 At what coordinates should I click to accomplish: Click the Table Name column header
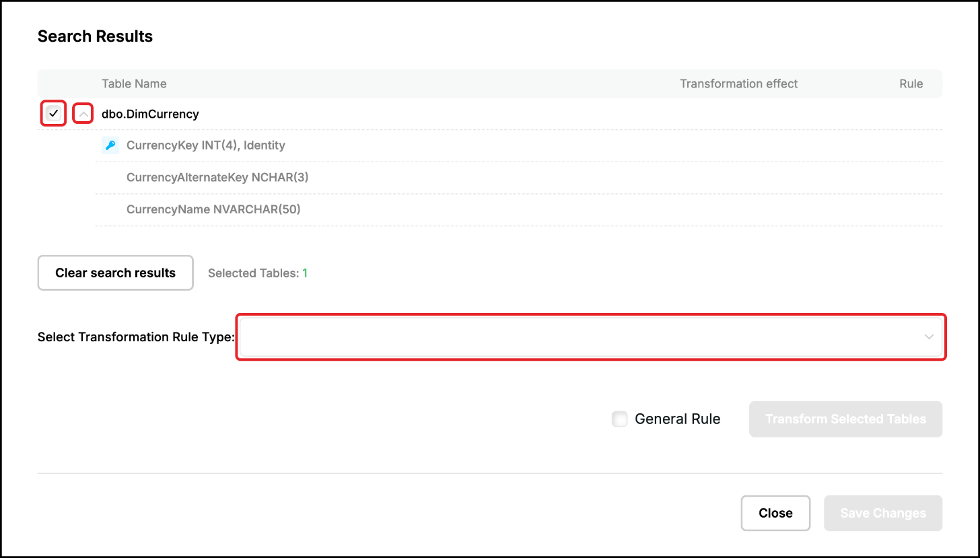pos(134,83)
